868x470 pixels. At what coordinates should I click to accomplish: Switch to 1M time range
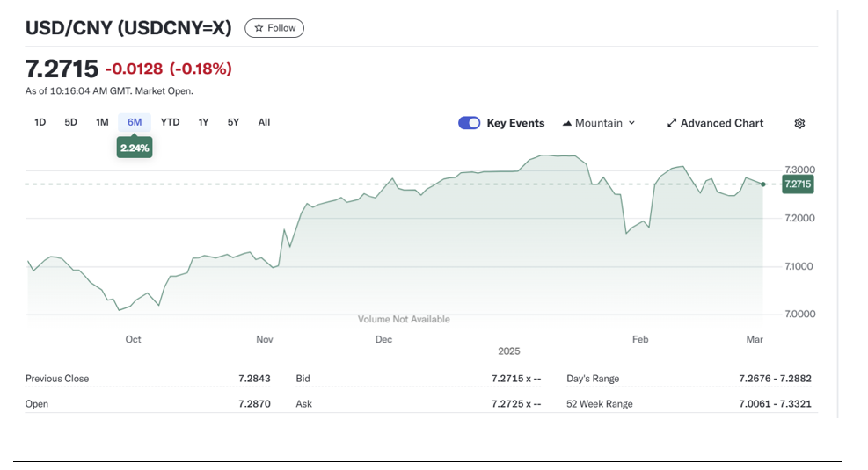[102, 122]
